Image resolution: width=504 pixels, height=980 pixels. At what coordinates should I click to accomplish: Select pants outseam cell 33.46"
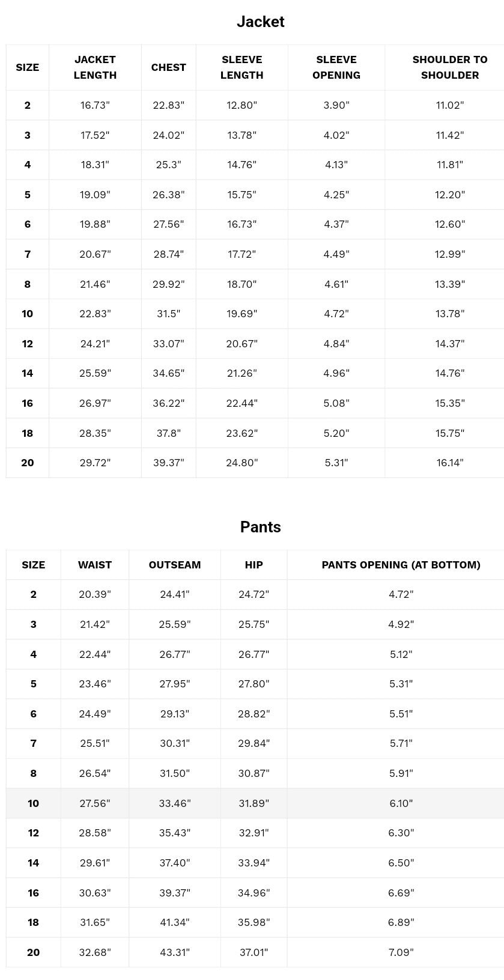point(175,803)
